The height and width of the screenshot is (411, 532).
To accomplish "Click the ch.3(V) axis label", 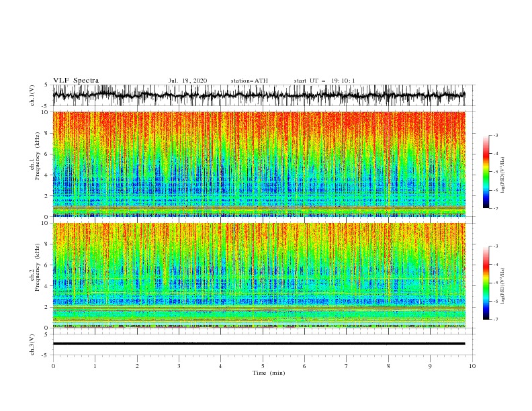I will (x=32, y=345).
